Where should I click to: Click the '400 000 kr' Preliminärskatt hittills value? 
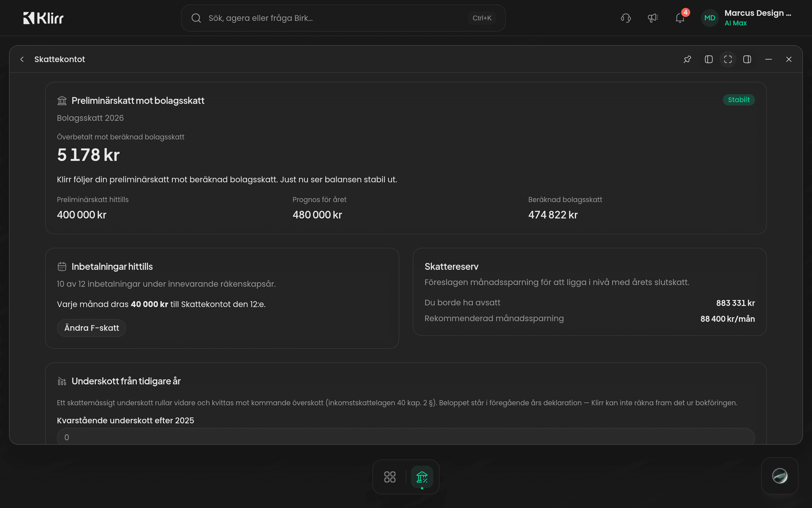tap(81, 215)
